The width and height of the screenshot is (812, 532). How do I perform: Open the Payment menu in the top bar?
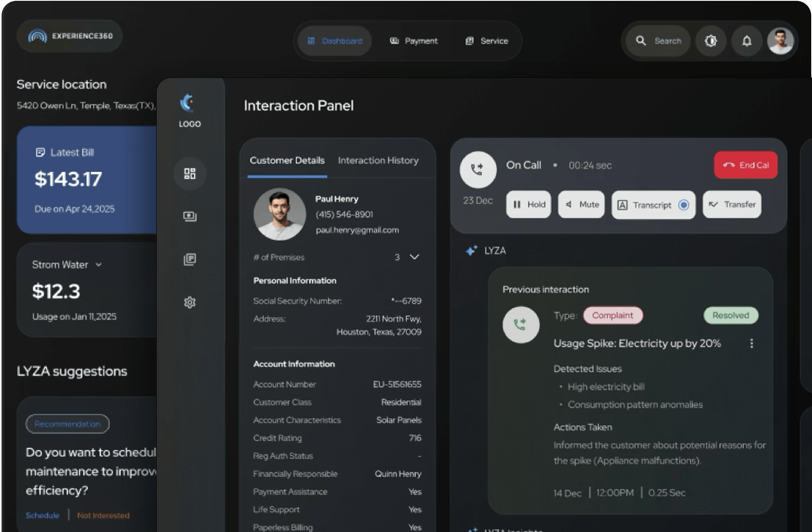coord(413,41)
